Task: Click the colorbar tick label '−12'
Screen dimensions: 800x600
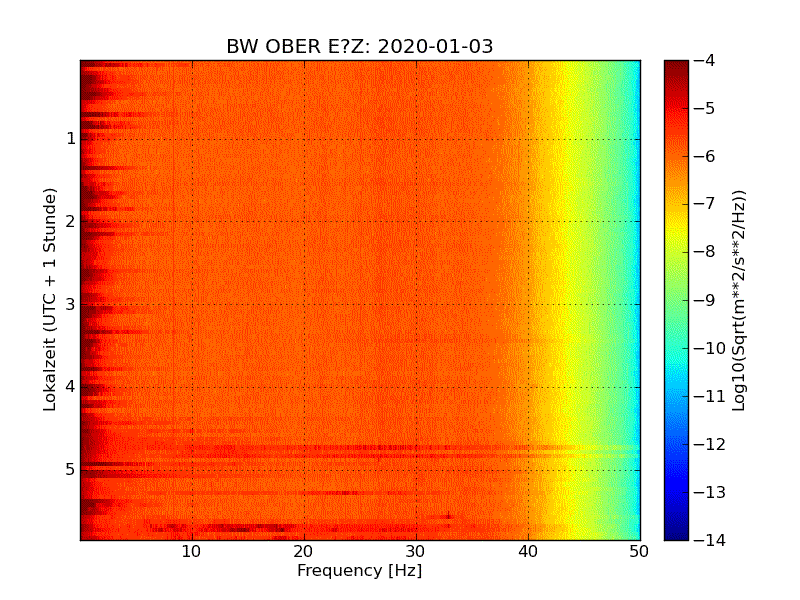Action: click(710, 444)
